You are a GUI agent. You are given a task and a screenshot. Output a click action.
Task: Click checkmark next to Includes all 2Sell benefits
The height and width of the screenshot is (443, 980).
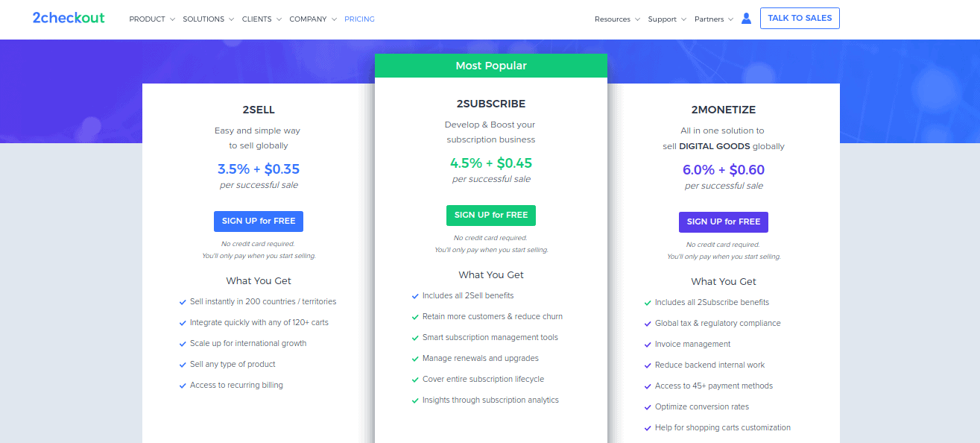point(415,296)
